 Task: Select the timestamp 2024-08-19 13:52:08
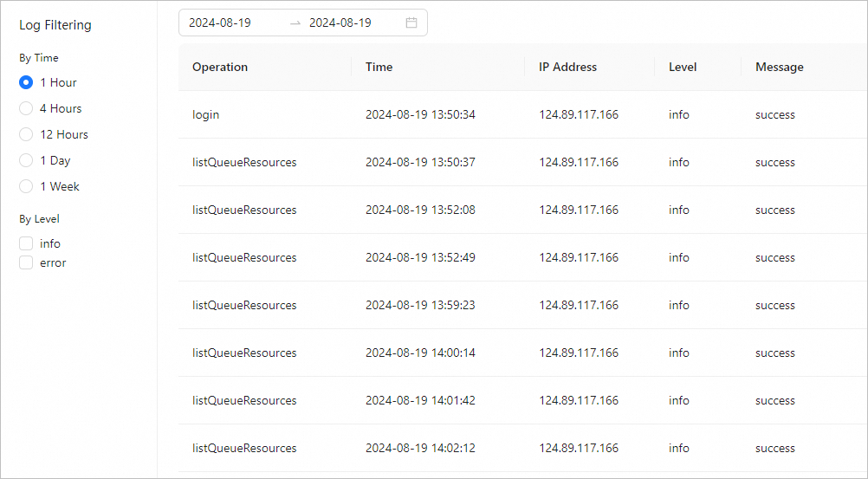tap(420, 210)
